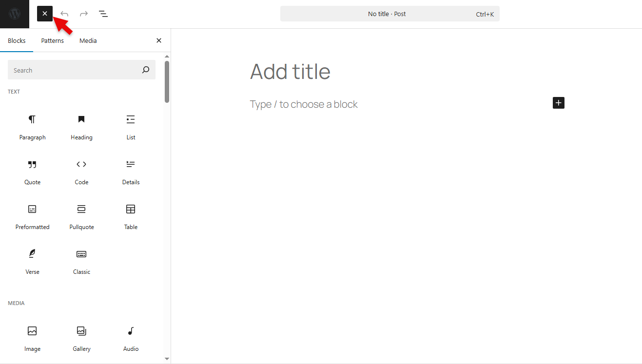The width and height of the screenshot is (642, 364).
Task: Click the Undo arrow icon
Action: 64,14
